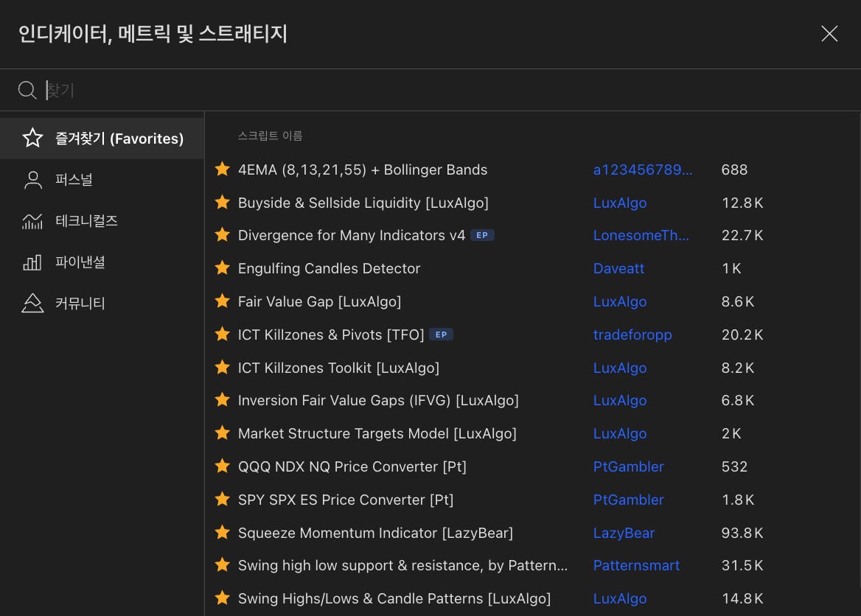Toggle favorite star for Inversion Fair Value Gaps
Image resolution: width=861 pixels, height=616 pixels.
(x=223, y=400)
